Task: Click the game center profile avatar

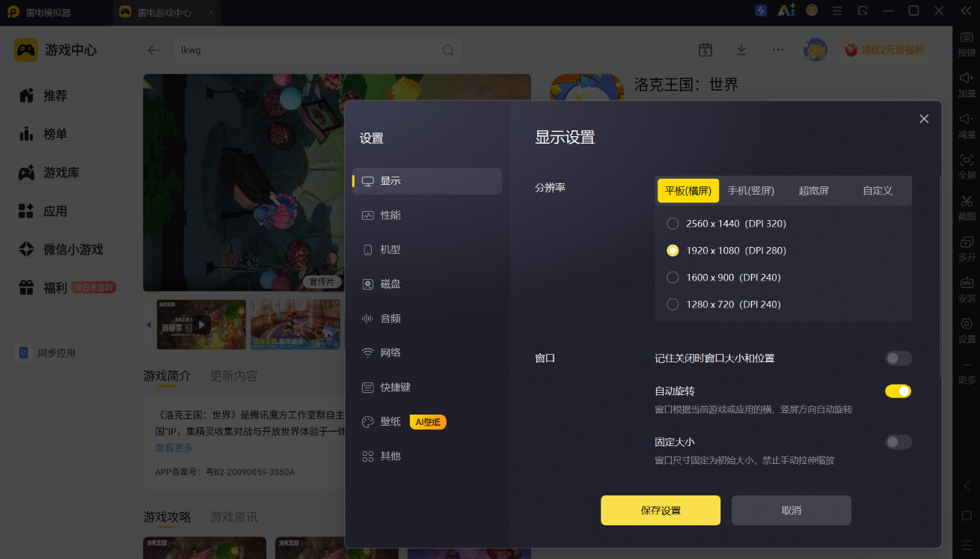Action: pos(815,50)
